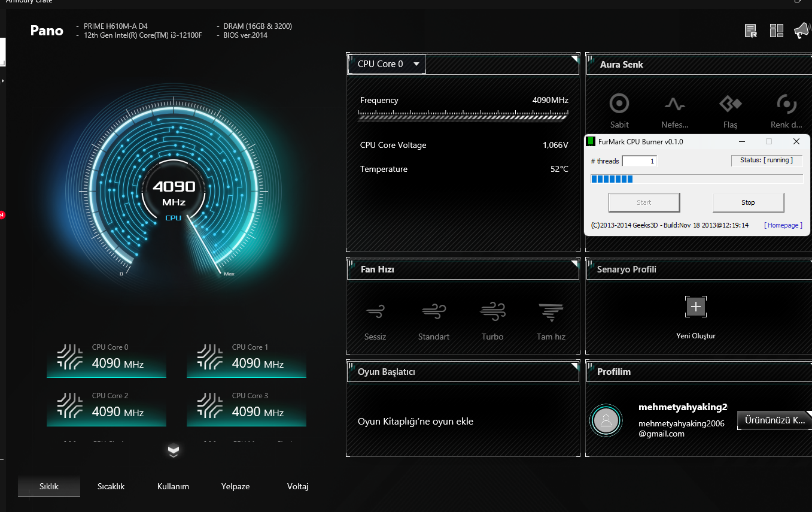This screenshot has height=512, width=812.
Task: Select the Nefes breathing Aura effect
Action: pyautogui.click(x=675, y=111)
